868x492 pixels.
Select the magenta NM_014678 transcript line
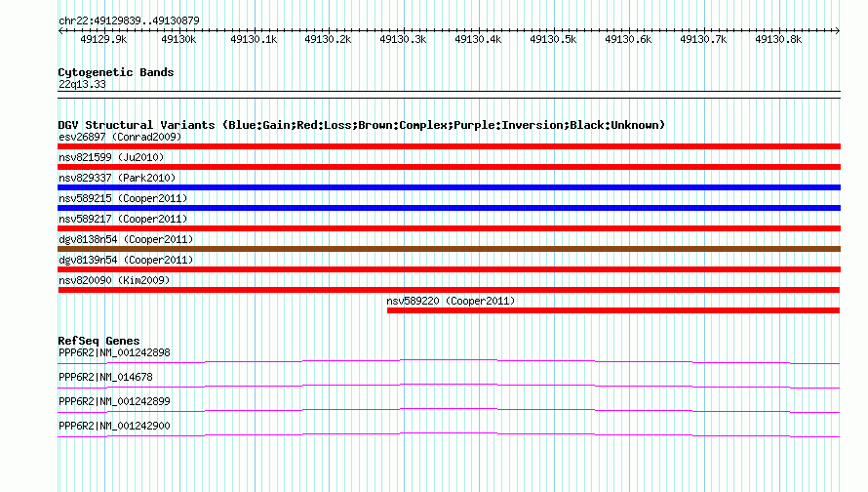[449, 387]
